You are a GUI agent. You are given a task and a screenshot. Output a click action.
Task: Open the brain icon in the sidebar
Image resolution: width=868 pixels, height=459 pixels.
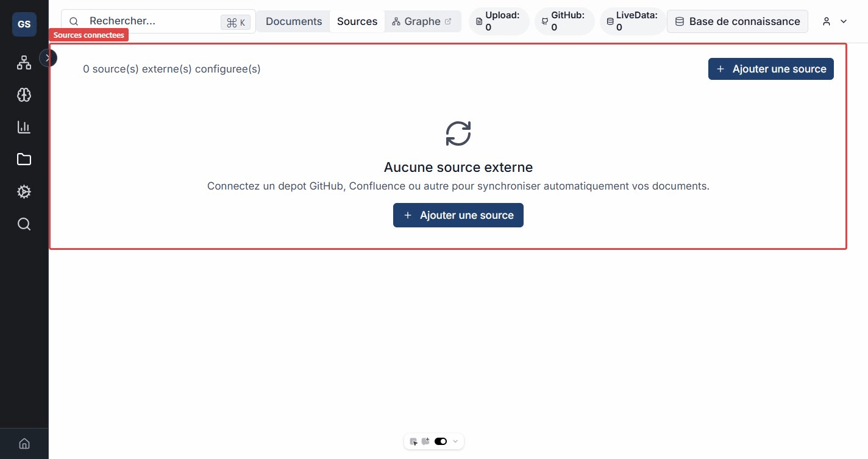click(24, 94)
